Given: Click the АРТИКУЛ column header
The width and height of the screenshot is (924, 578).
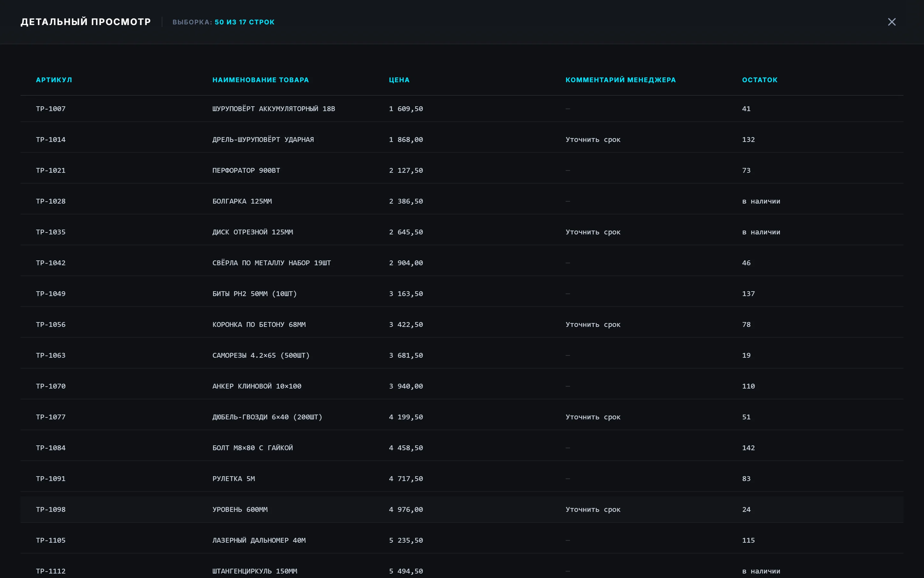Looking at the screenshot, I should pyautogui.click(x=54, y=80).
